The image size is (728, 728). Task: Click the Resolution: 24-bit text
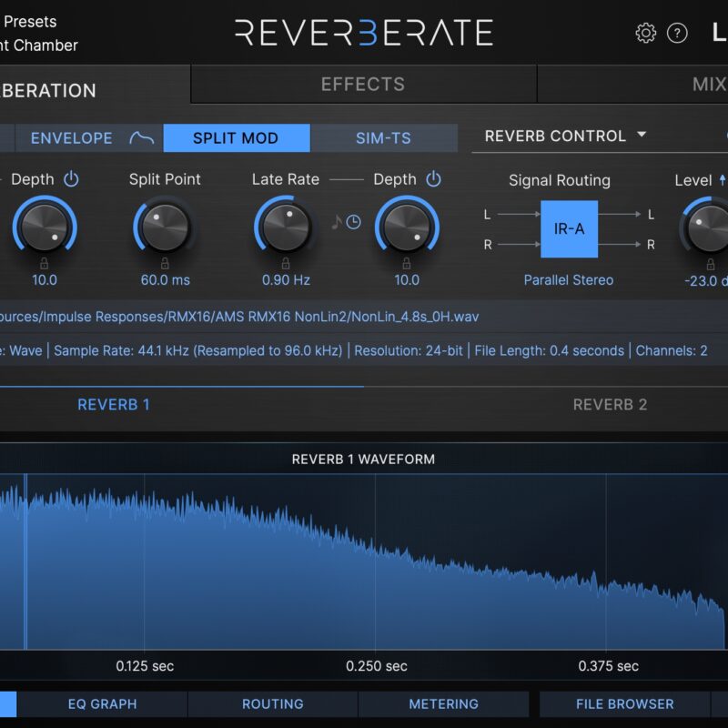coord(409,350)
